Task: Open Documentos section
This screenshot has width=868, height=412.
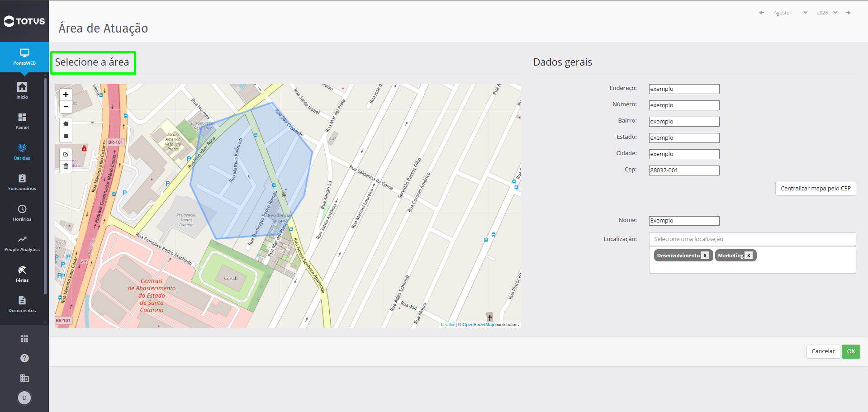Action: click(x=22, y=304)
